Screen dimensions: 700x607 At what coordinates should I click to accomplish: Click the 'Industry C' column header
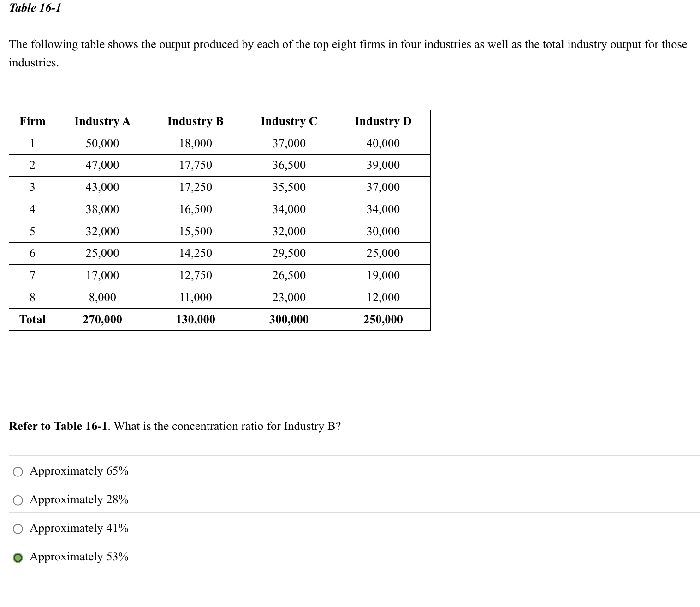pyautogui.click(x=289, y=121)
